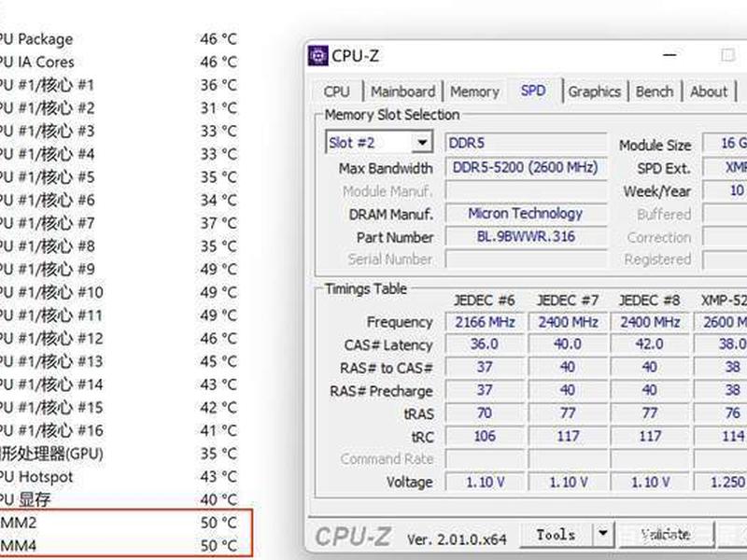This screenshot has width=747, height=560.
Task: Open the Tools dropdown arrow
Action: pyautogui.click(x=603, y=535)
